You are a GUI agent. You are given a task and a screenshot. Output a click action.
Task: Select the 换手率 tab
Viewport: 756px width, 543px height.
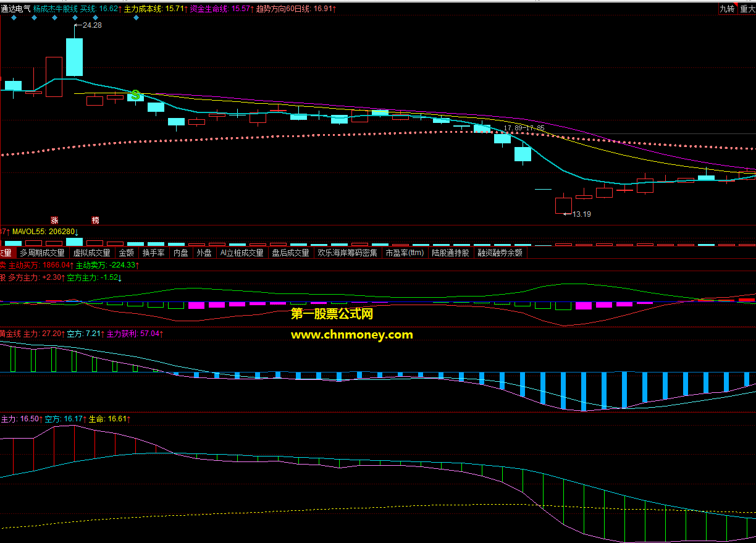point(153,253)
